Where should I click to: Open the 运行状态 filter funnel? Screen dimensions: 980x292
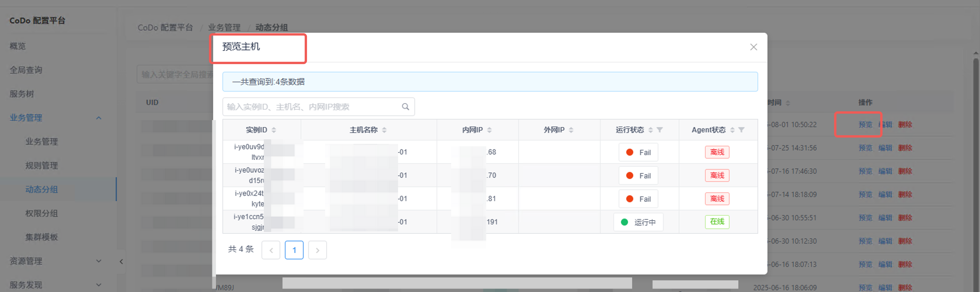coord(660,130)
